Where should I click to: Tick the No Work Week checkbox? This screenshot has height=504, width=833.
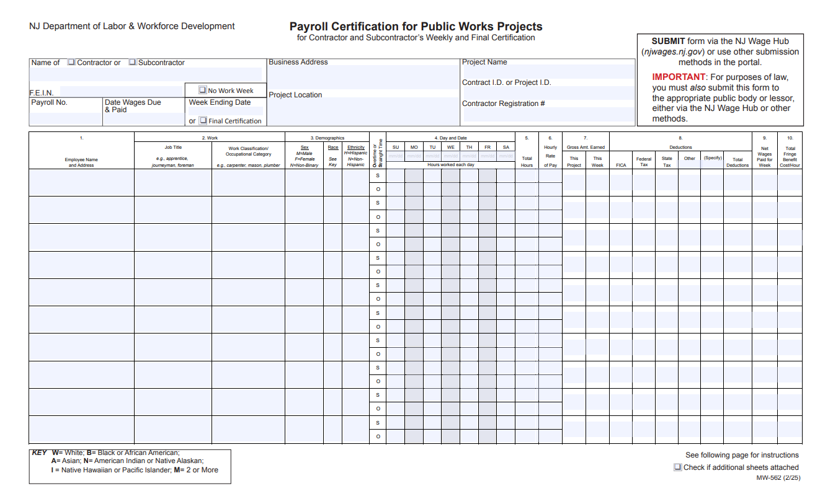tap(203, 90)
